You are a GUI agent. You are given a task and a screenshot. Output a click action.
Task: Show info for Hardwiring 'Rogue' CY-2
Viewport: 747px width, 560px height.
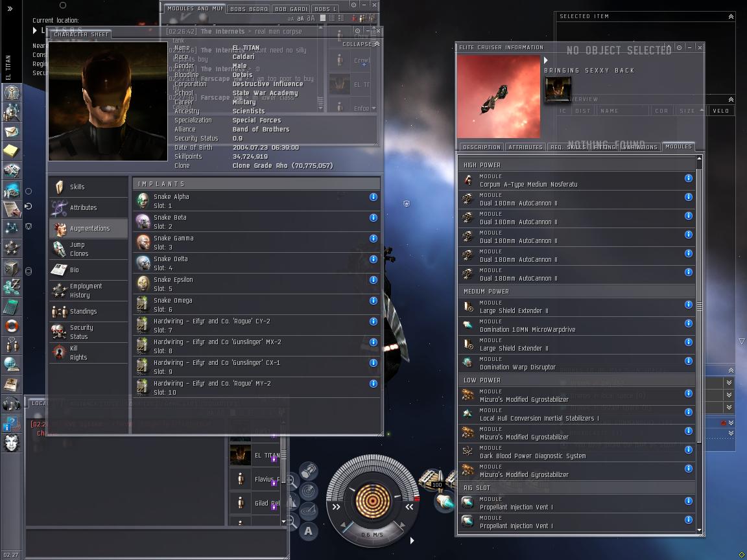coord(373,321)
